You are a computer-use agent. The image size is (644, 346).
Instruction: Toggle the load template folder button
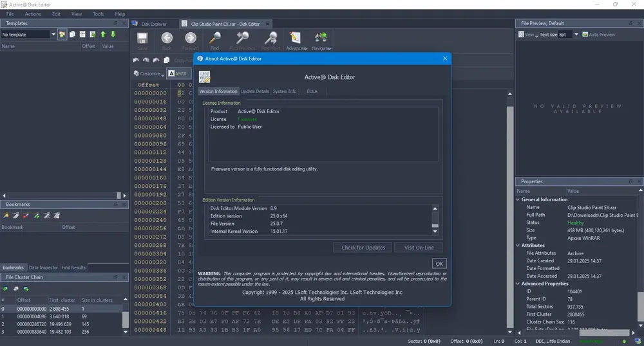[62, 35]
